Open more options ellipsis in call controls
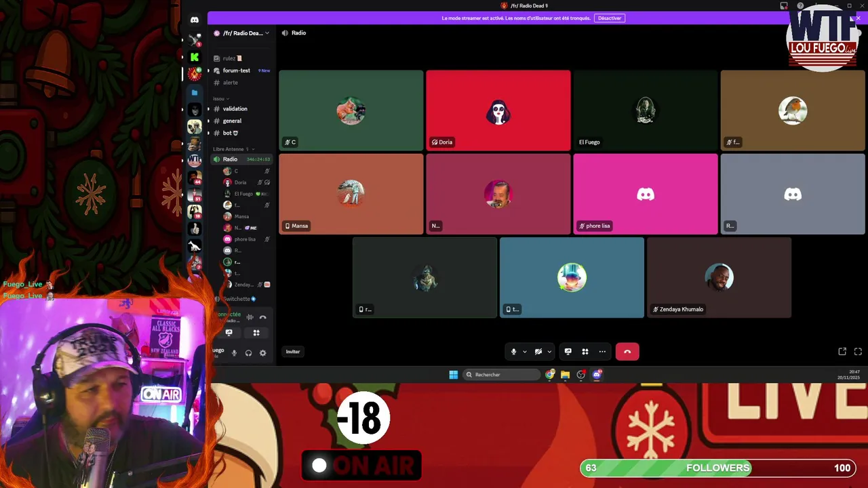The image size is (868, 488). click(602, 351)
